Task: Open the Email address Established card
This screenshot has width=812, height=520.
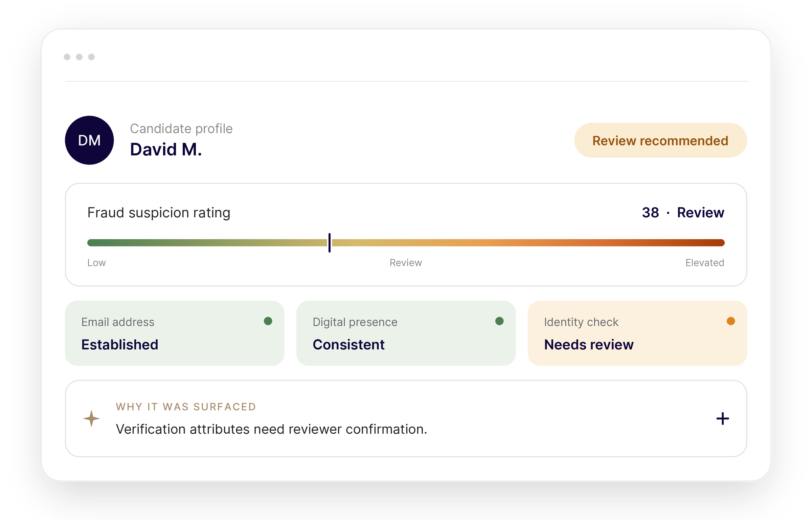Action: pos(175,333)
